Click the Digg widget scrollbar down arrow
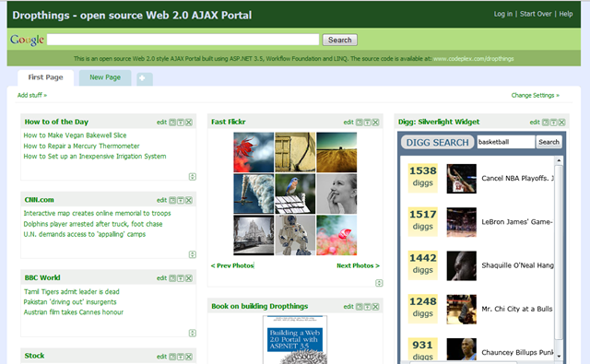Viewport: 590px width, 364px height. [x=559, y=356]
